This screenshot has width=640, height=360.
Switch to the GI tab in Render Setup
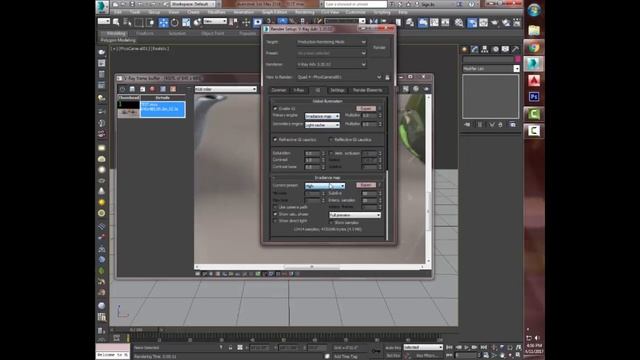coord(318,90)
